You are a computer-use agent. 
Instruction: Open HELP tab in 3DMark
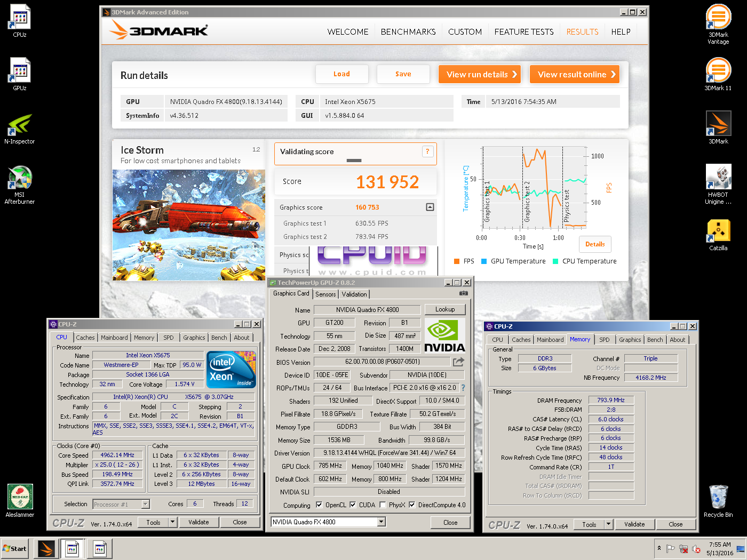point(621,31)
